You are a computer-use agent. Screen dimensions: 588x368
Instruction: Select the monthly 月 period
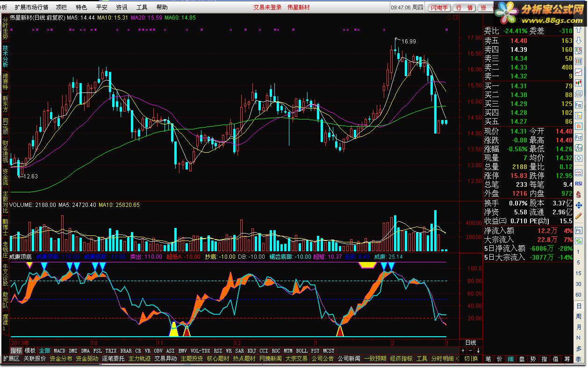[579, 327]
